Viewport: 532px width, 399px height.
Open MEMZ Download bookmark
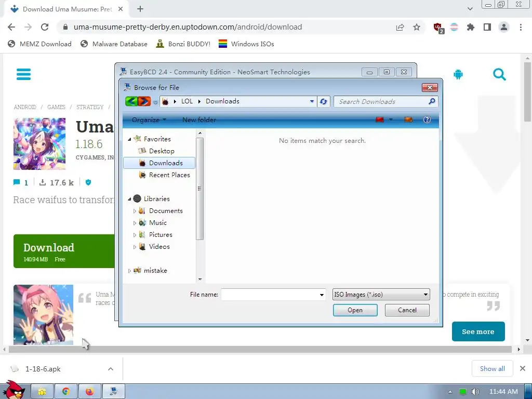click(39, 44)
